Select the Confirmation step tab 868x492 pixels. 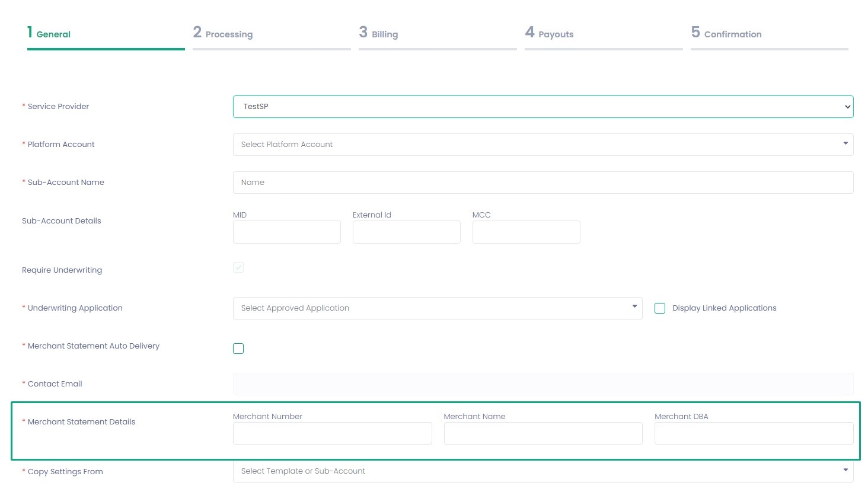[727, 34]
